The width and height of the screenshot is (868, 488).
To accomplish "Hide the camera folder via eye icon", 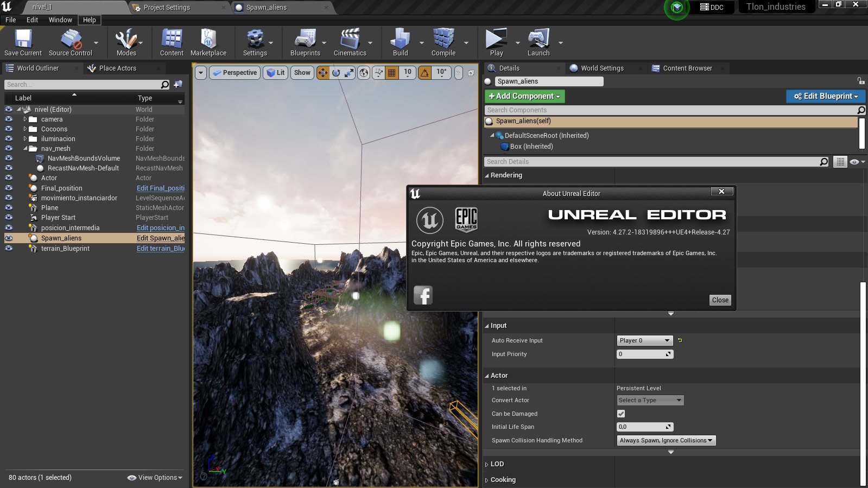I will pos(9,119).
